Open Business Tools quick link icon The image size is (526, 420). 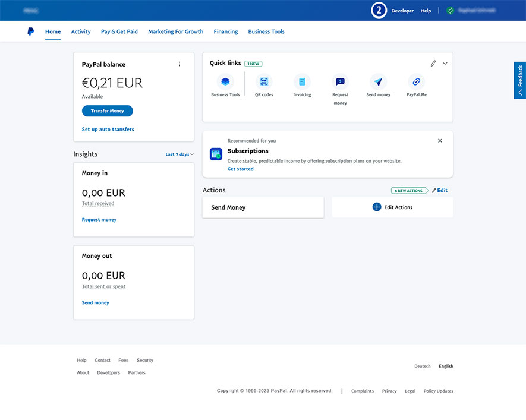pos(225,82)
